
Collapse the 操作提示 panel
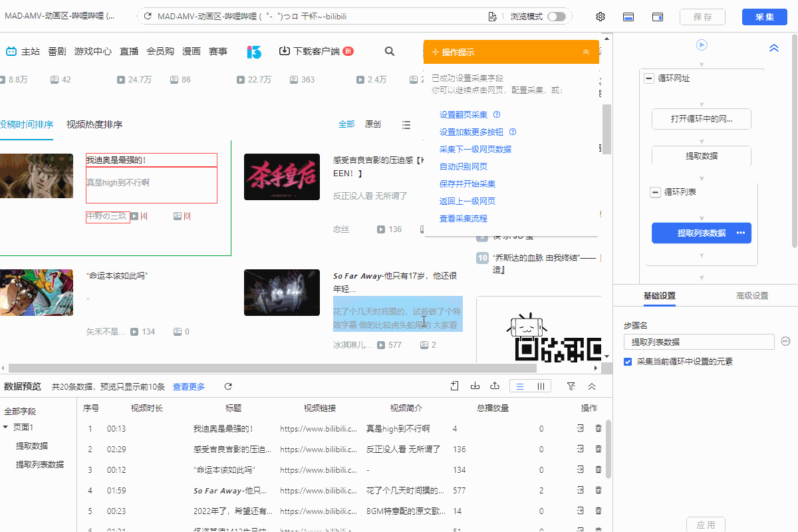[586, 52]
